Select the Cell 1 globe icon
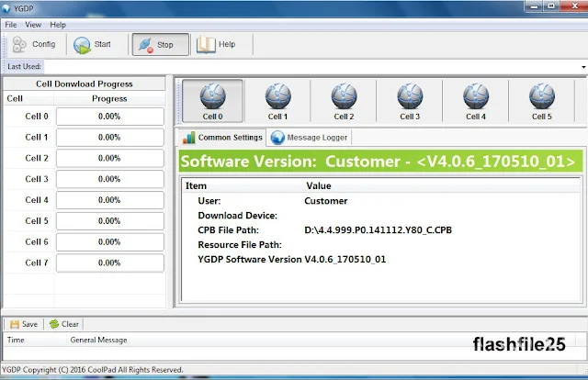588x380 pixels. (277, 96)
